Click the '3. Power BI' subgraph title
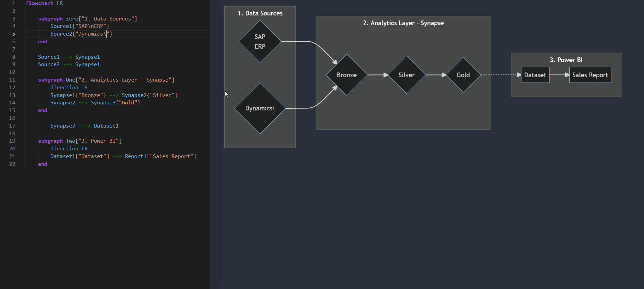 coord(566,60)
